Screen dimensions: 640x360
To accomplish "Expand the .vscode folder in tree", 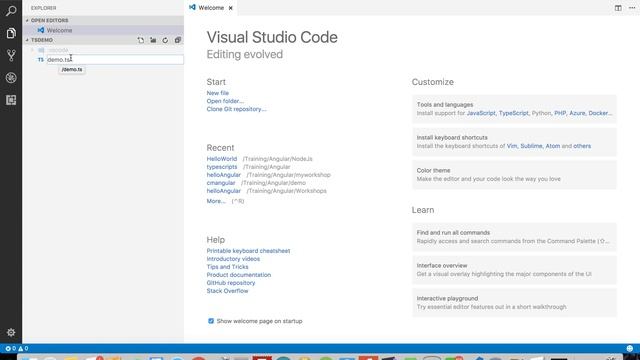I will tap(33, 50).
